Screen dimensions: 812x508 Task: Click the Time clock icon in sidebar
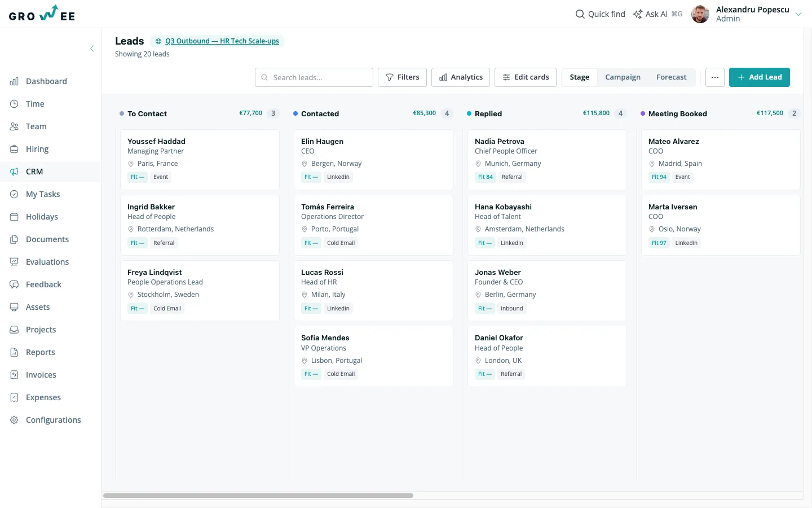[x=14, y=104]
